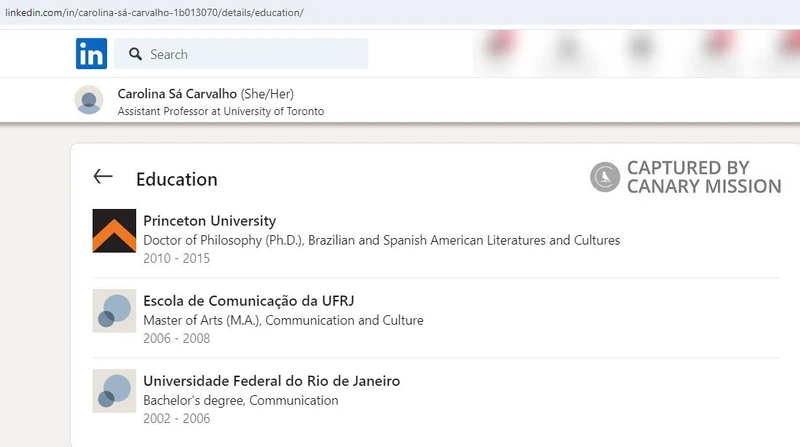The height and width of the screenshot is (447, 800).
Task: Click the (She/Her) pronouns text
Action: 267,94
